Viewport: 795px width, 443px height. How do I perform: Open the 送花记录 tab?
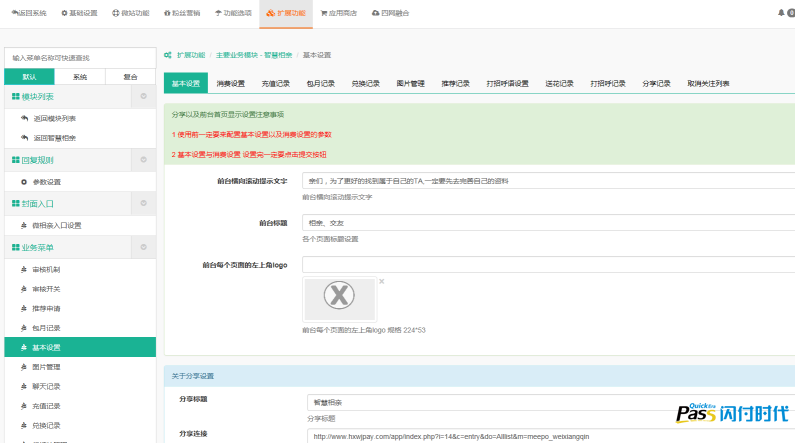click(560, 83)
